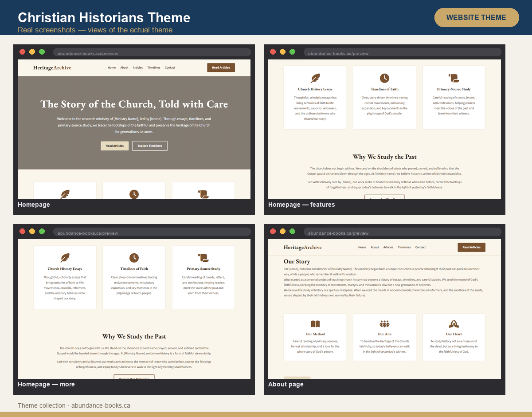Click the "Our Method" card title

[x=315, y=334]
